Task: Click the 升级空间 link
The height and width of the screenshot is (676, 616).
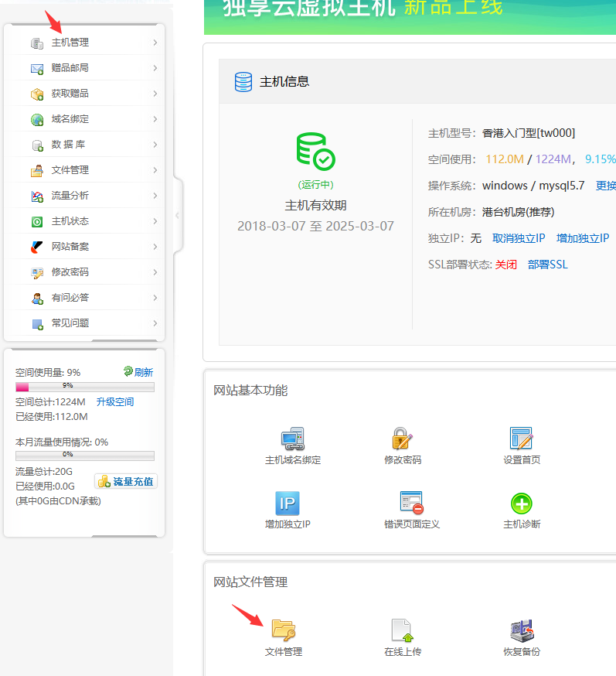Action: (114, 402)
